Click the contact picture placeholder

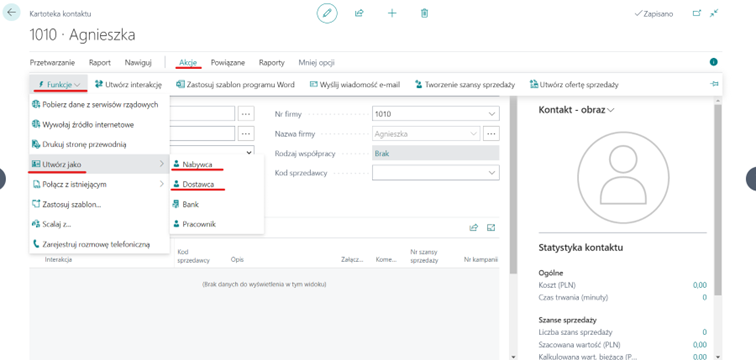tap(623, 178)
